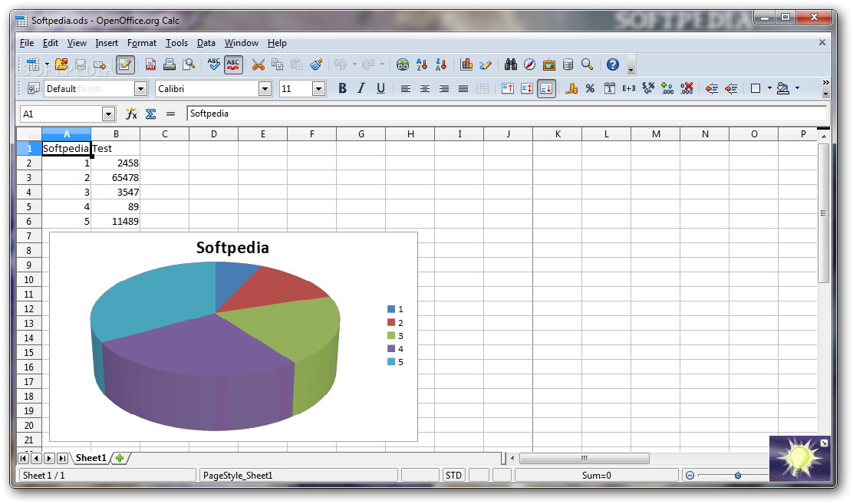Add decimal place icon

[x=667, y=88]
